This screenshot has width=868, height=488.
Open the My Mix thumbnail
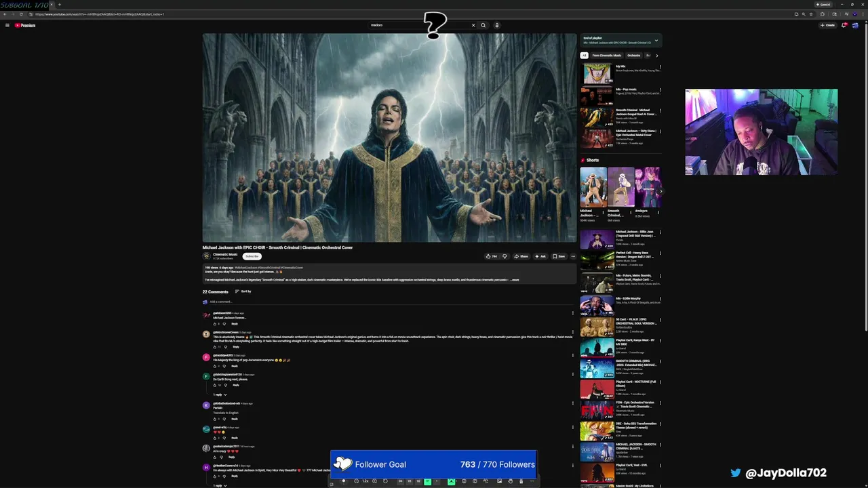(x=597, y=74)
